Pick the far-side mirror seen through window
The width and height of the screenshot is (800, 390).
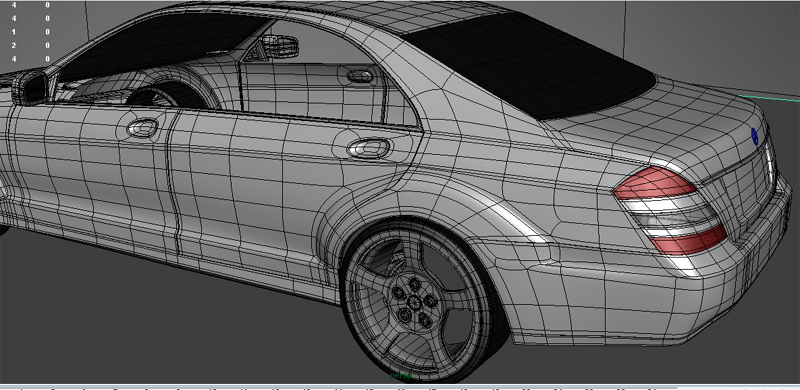coord(279,46)
